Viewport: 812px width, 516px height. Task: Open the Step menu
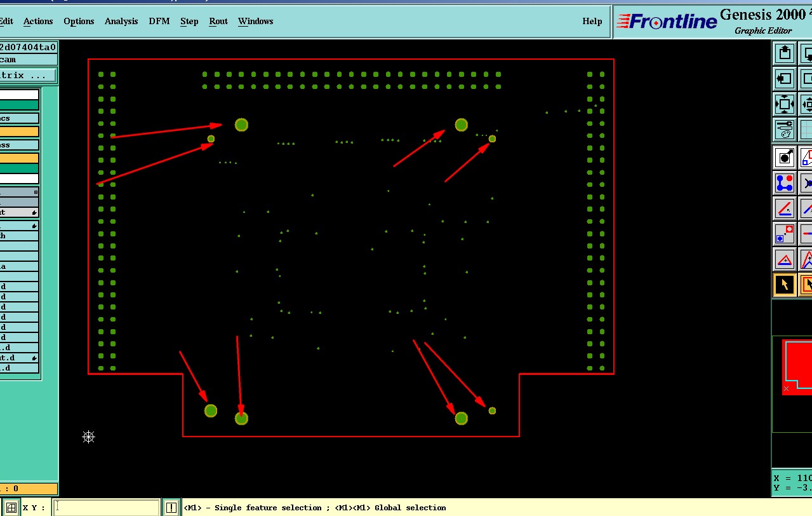coord(189,21)
